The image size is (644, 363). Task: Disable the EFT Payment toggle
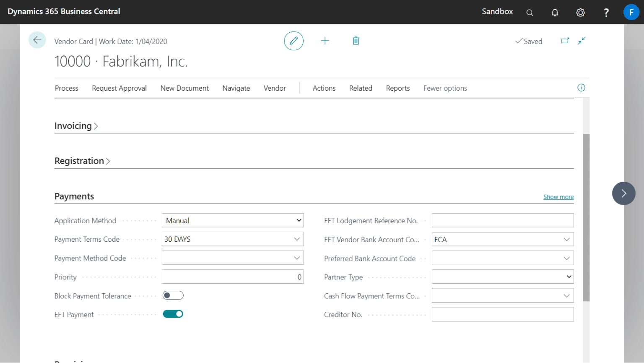pyautogui.click(x=173, y=313)
